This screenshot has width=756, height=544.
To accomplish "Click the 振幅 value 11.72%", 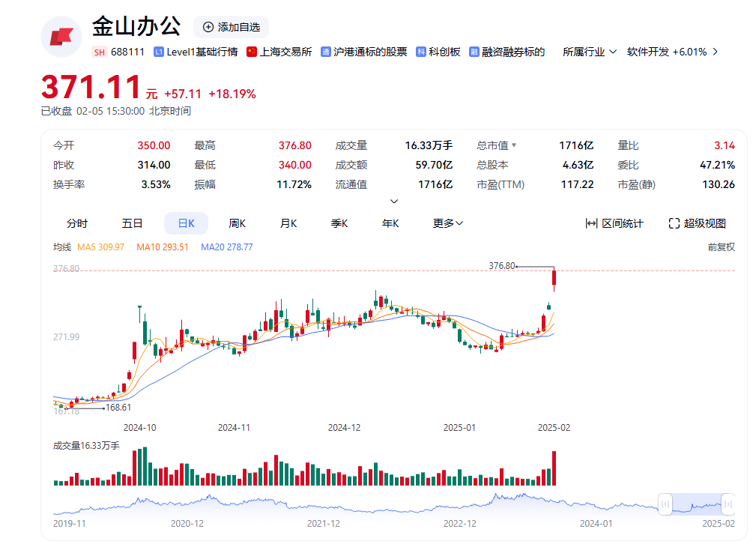I will (x=294, y=184).
